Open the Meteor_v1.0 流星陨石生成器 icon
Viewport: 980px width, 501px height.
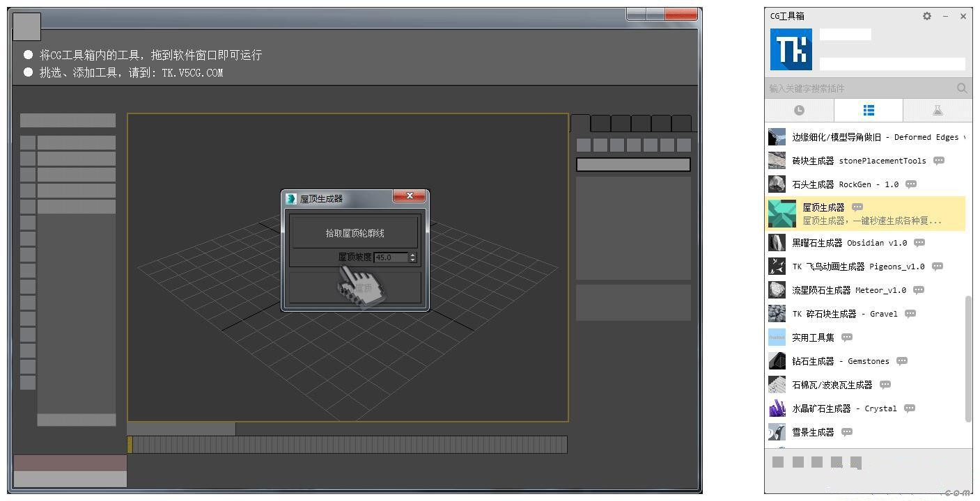coord(776,289)
